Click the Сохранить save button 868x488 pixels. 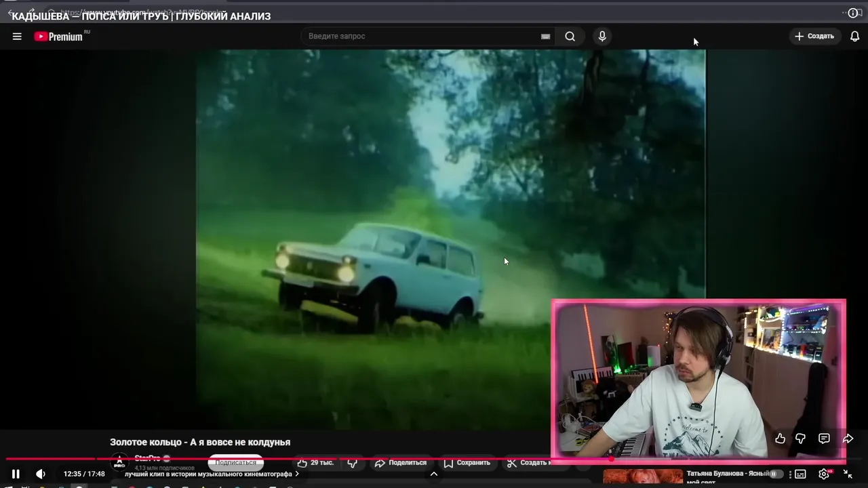(x=467, y=462)
